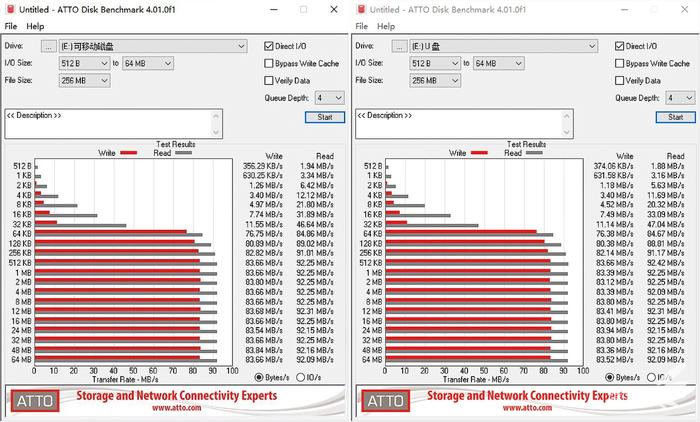
Task: Open the 512 B I/O size dropdown, left window
Action: [x=84, y=63]
